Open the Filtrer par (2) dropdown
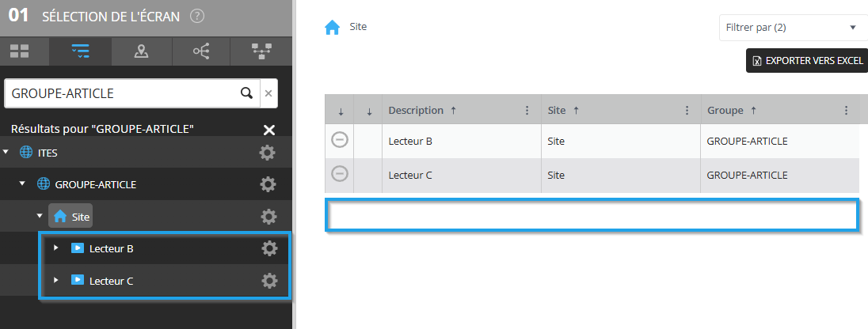 click(x=794, y=28)
